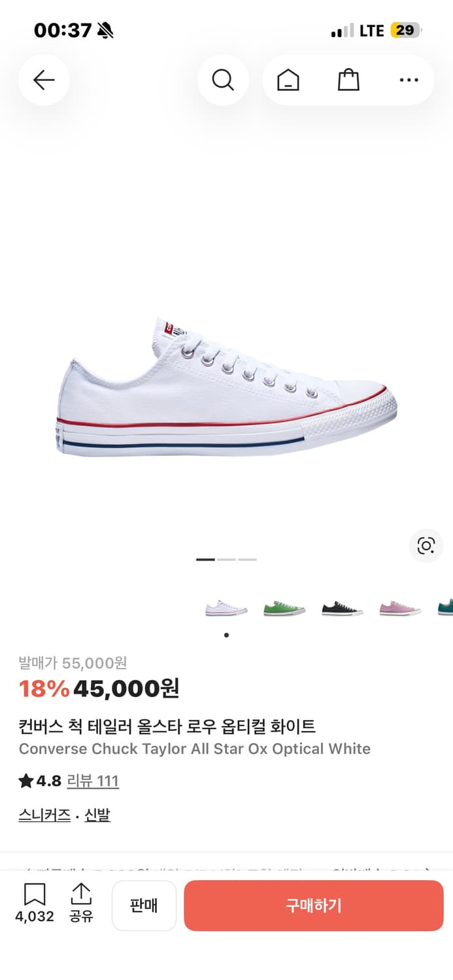Open the three-dot more menu
The width and height of the screenshot is (453, 980).
coord(409,80)
